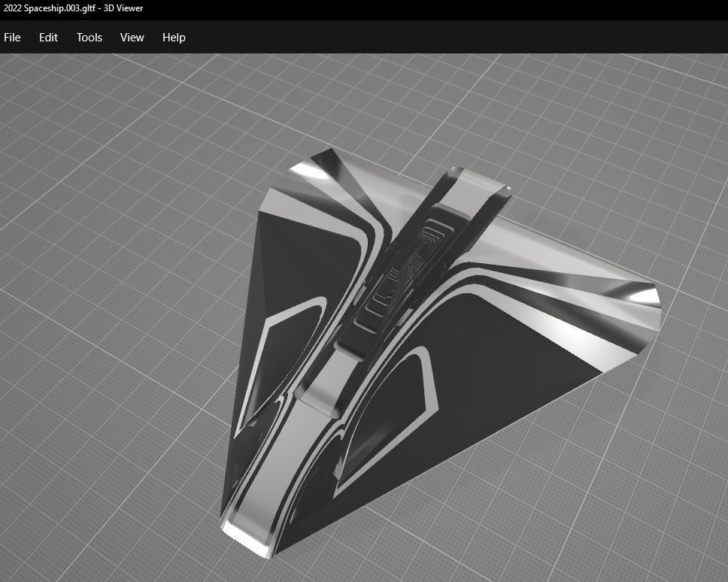The height and width of the screenshot is (582, 728).
Task: Open the Edit menu
Action: coord(48,38)
